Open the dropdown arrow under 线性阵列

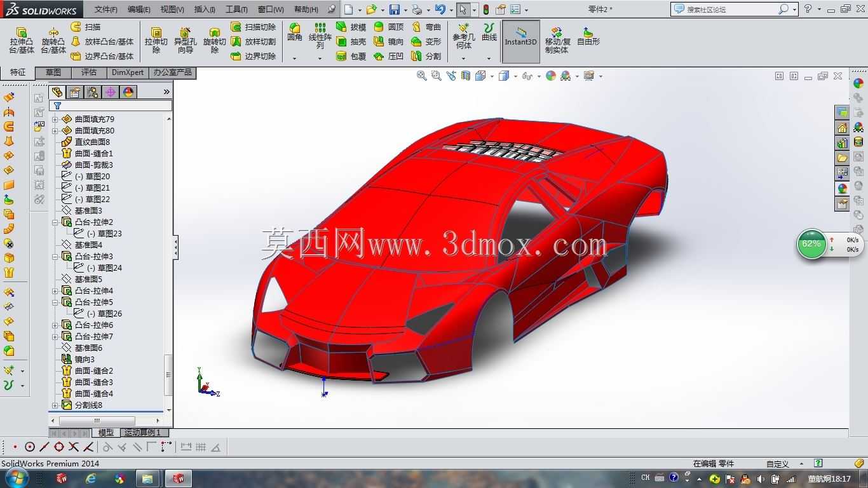pos(320,58)
